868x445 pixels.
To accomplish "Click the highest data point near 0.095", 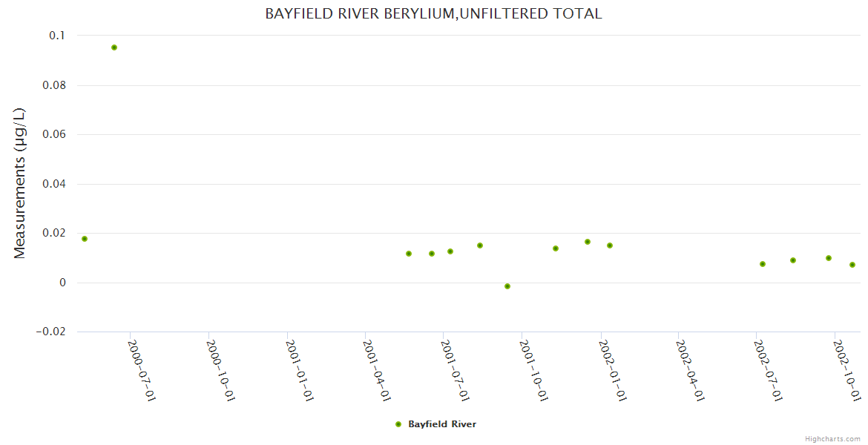I will (x=114, y=47).
